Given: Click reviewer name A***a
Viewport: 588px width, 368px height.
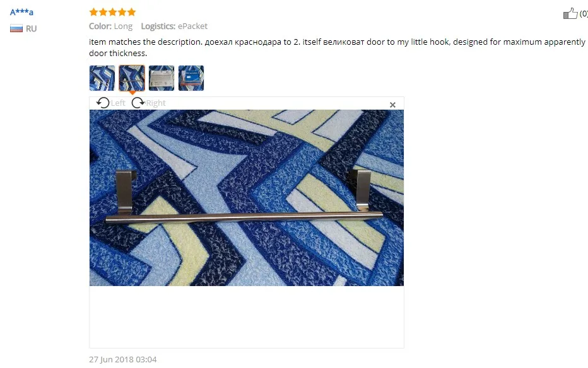Looking at the screenshot, I should click(x=21, y=12).
